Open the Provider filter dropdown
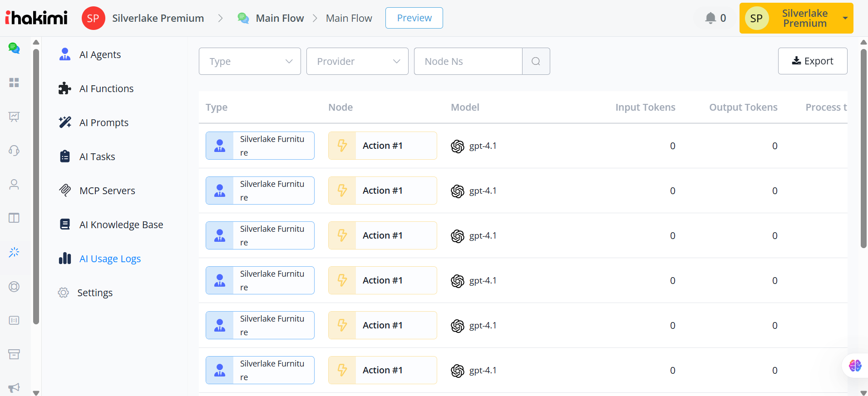 tap(357, 61)
